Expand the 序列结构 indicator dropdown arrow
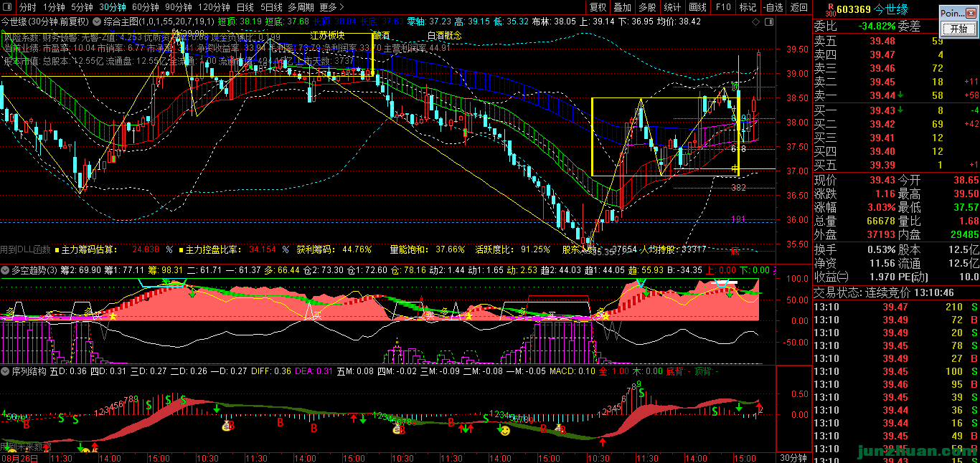The width and height of the screenshot is (980, 463). click(x=6, y=371)
